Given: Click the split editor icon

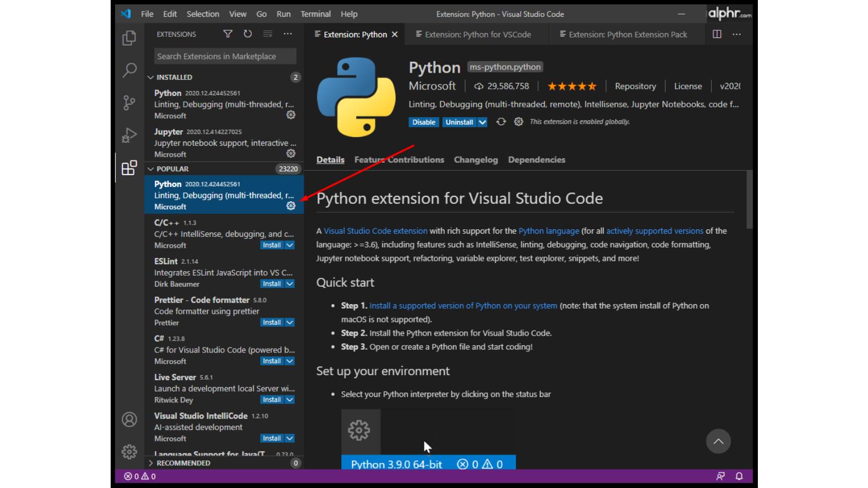Looking at the screenshot, I should click(717, 34).
